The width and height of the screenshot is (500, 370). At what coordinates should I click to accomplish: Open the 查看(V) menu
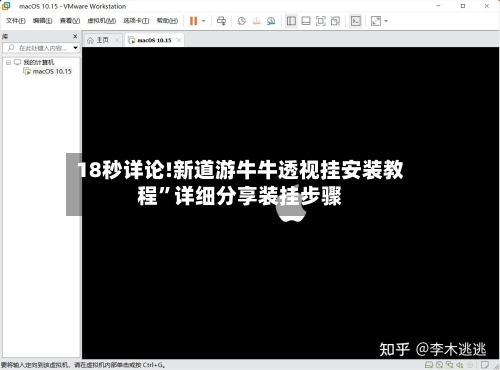(70, 21)
